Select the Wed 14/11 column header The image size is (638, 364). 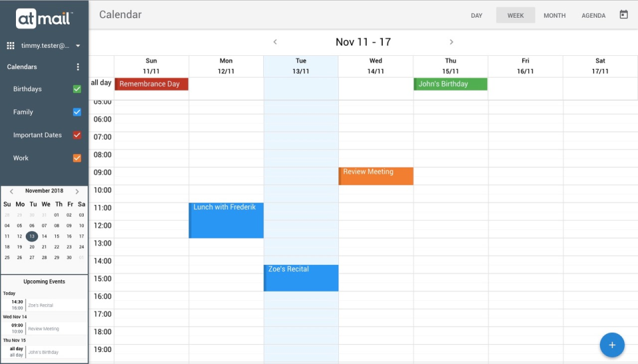point(375,66)
